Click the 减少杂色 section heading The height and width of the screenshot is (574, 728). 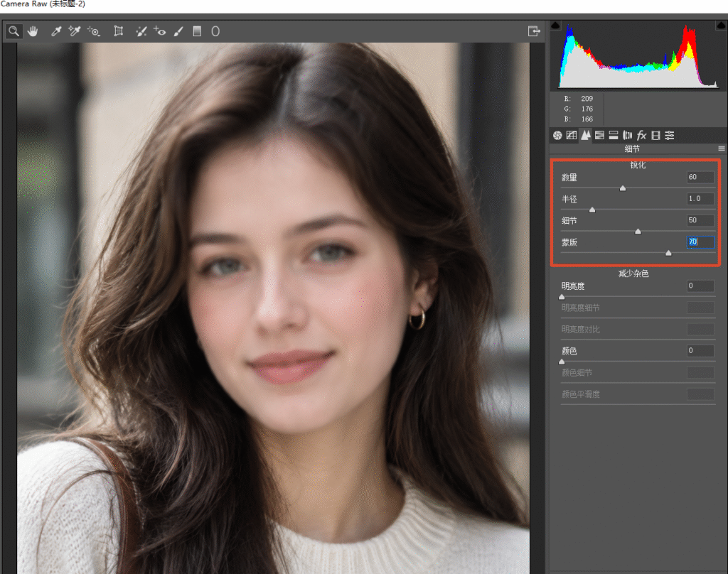pos(633,274)
